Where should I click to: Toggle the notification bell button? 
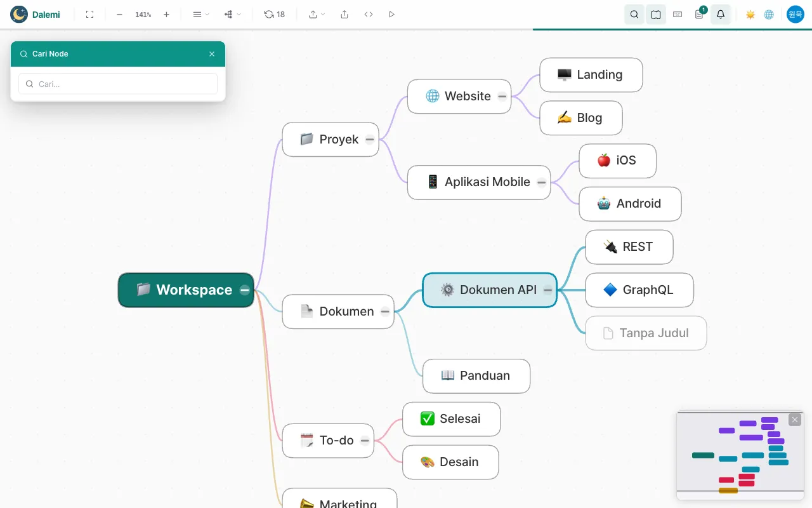click(721, 14)
